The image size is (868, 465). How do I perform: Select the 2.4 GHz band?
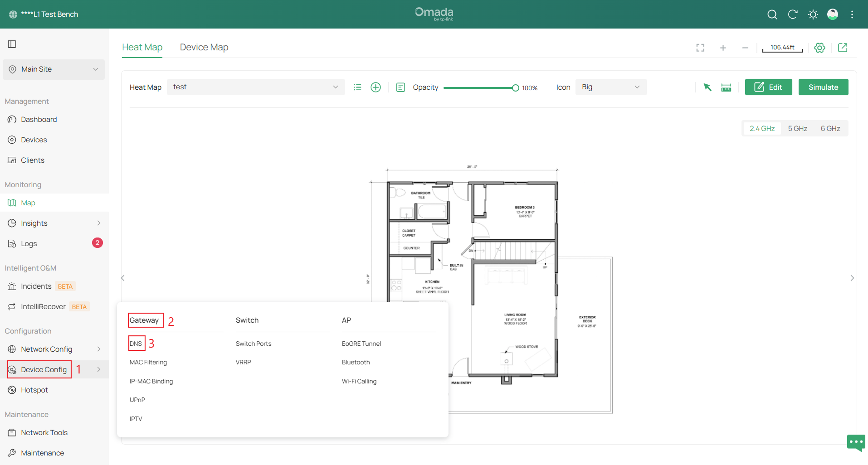(762, 128)
